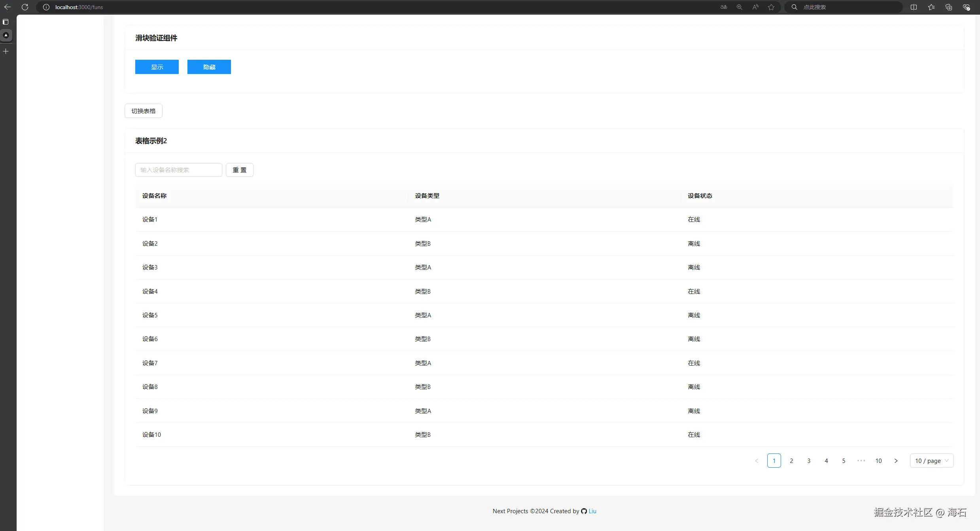Open browser essentials heart icon
The width and height of the screenshot is (980, 531).
point(966,7)
